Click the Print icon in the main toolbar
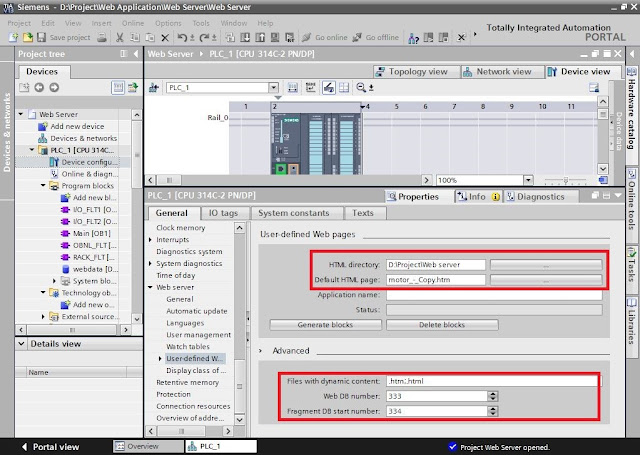The width and height of the screenshot is (640, 455). point(102,38)
